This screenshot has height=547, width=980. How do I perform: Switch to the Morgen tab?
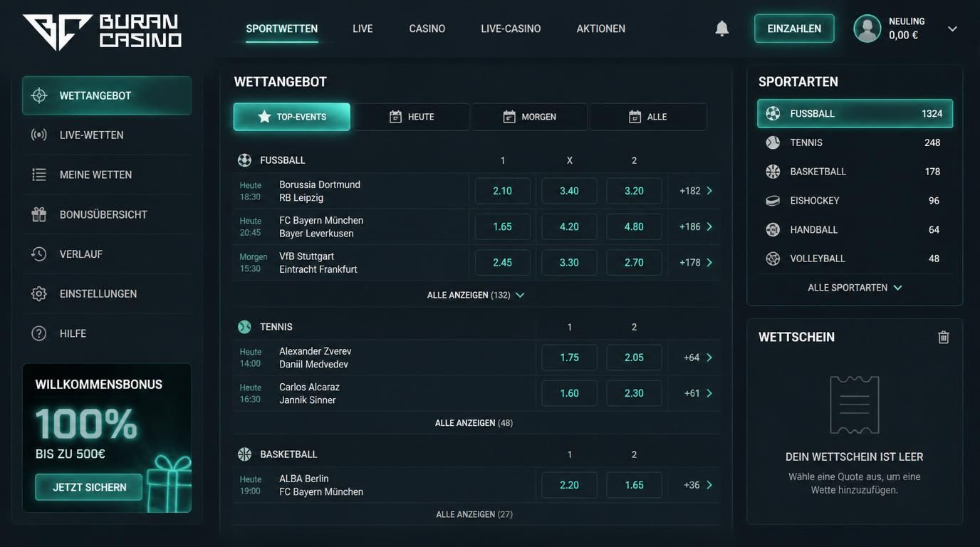[x=529, y=117]
